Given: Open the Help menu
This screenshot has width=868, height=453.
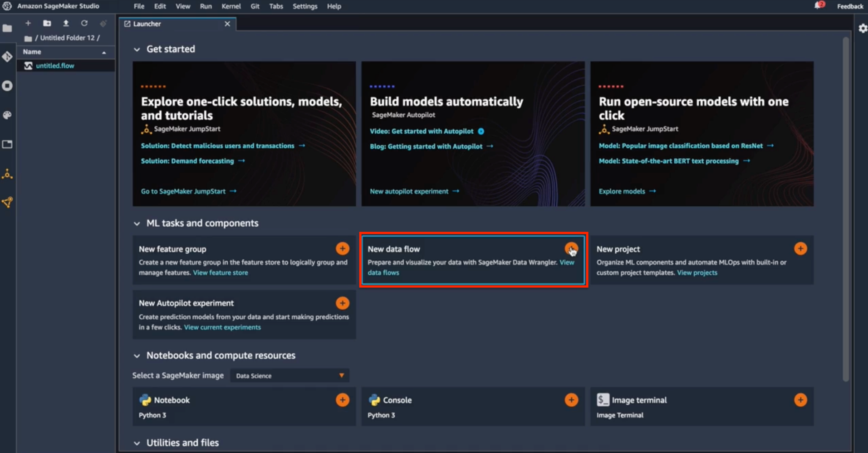Looking at the screenshot, I should [x=334, y=6].
